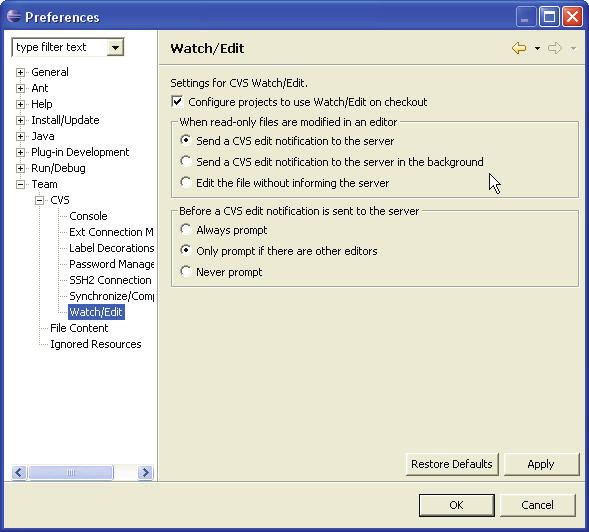Image resolution: width=589 pixels, height=532 pixels.
Task: Toggle Configure projects to use Watch/Edit checkbox
Action: pyautogui.click(x=177, y=102)
